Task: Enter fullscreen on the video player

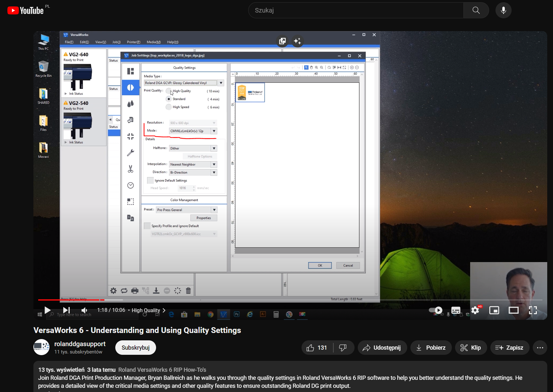Action: 533,310
